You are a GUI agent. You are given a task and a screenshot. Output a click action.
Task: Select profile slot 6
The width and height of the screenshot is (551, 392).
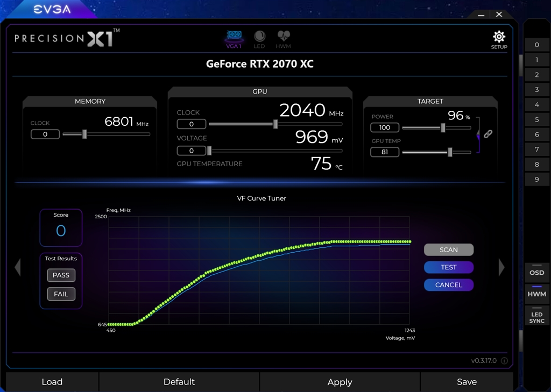click(x=536, y=134)
